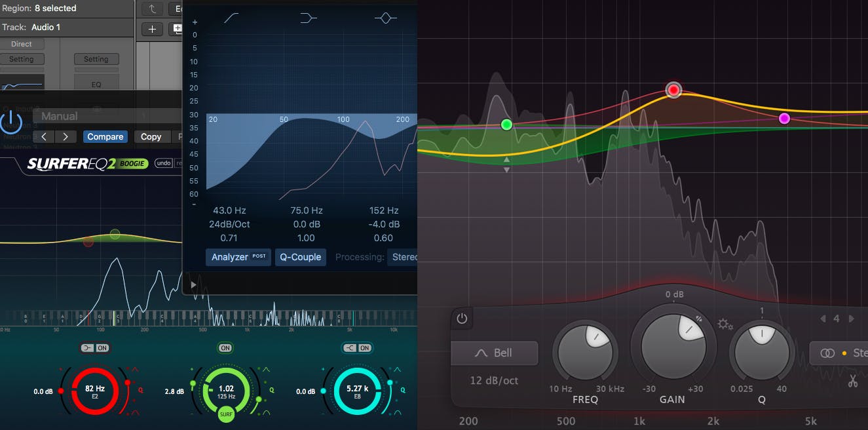Toggle the red band ON switch
This screenshot has width=868, height=430.
[102, 348]
